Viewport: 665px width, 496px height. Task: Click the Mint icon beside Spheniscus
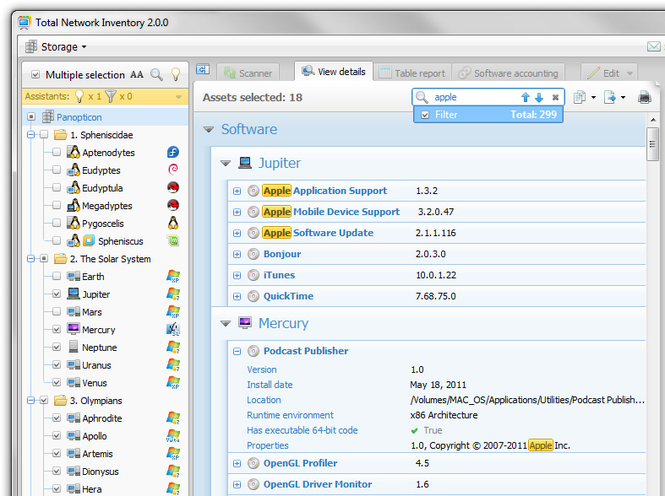point(173,241)
